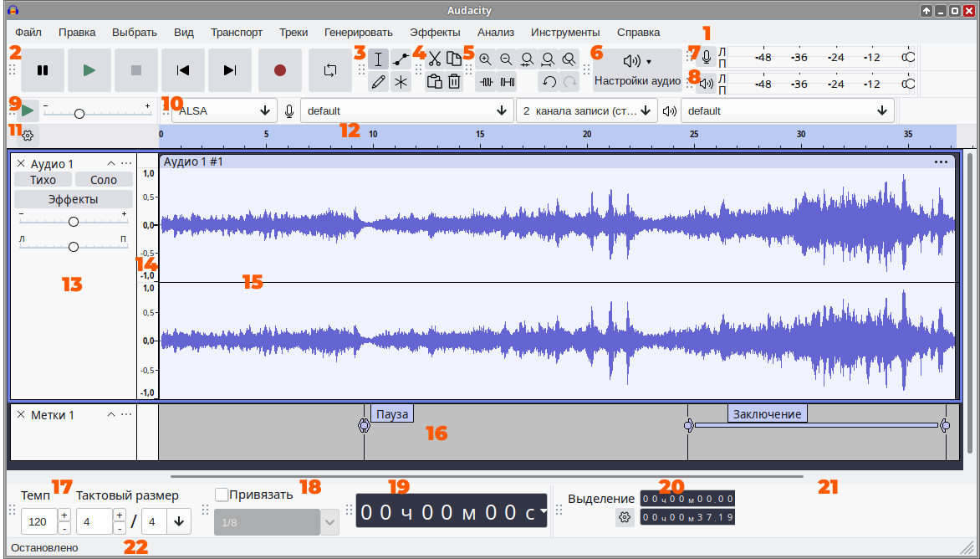The height and width of the screenshot is (559, 980).
Task: Enable the Привязать snapping checkbox
Action: (x=222, y=495)
